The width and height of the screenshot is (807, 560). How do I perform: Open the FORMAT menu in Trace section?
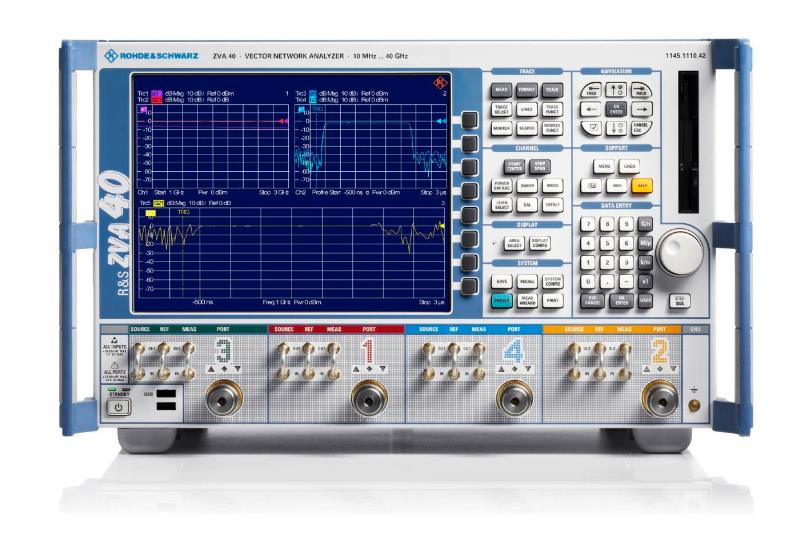[527, 90]
